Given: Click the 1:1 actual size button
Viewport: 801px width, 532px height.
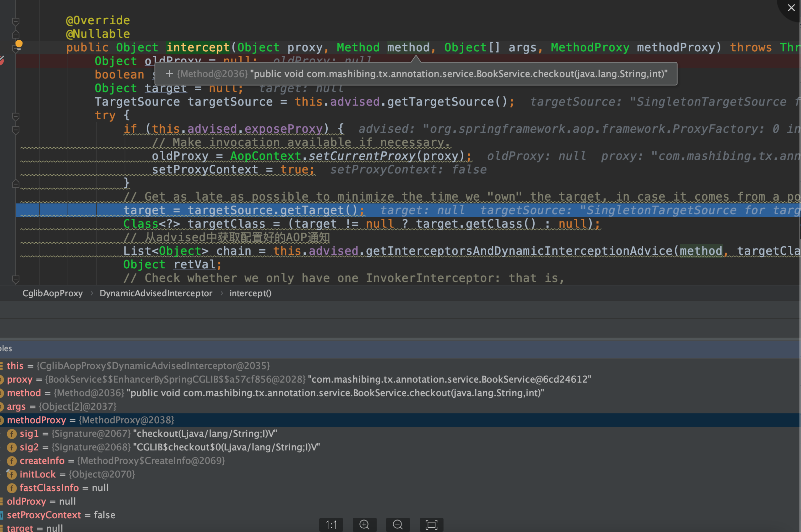Looking at the screenshot, I should tap(331, 525).
